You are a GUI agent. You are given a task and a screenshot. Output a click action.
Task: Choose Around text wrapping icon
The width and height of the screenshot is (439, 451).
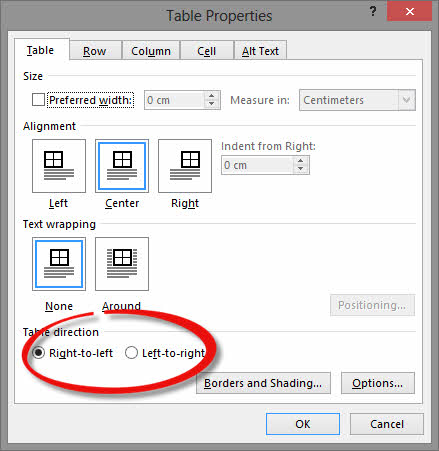[122, 264]
